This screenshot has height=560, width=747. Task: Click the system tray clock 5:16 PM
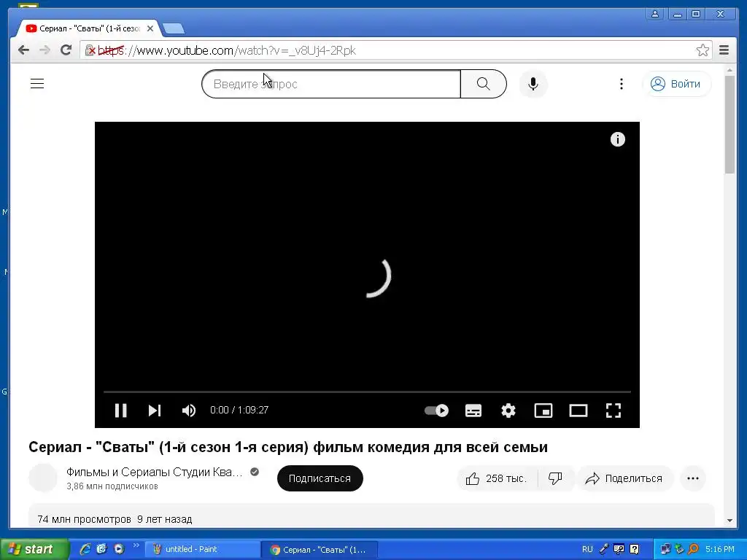(x=720, y=549)
